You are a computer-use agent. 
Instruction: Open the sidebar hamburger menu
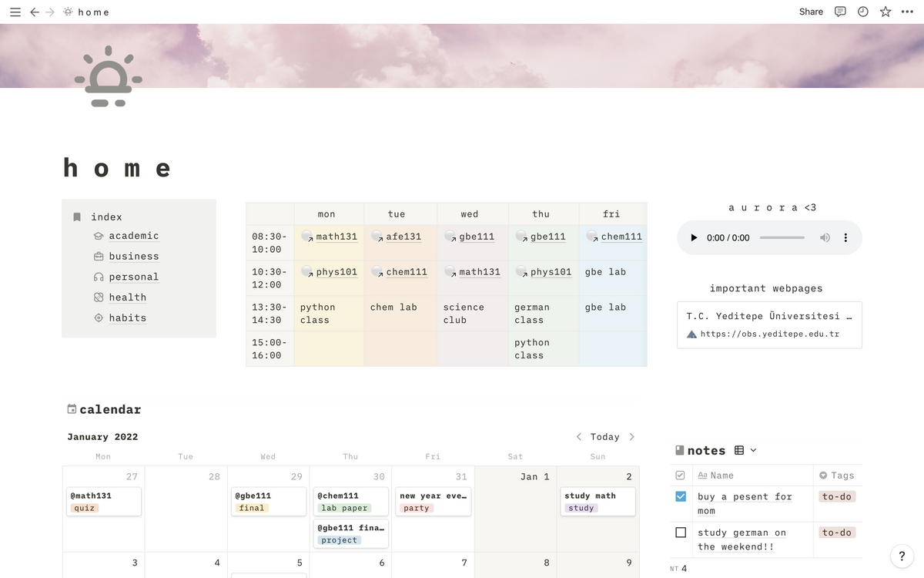point(15,12)
